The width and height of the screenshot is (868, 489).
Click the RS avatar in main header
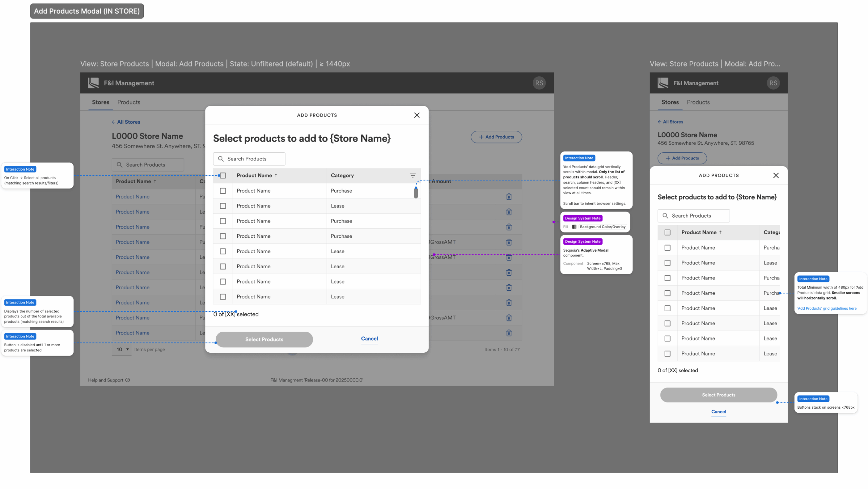tap(539, 83)
